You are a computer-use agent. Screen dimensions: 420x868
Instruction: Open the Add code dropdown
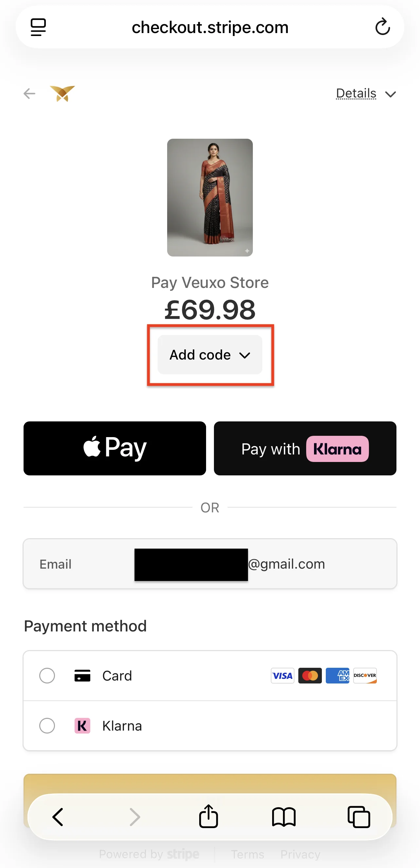point(209,354)
